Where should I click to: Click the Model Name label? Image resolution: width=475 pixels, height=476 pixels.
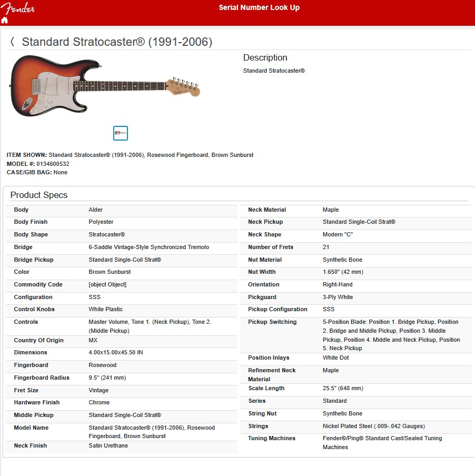tap(31, 428)
